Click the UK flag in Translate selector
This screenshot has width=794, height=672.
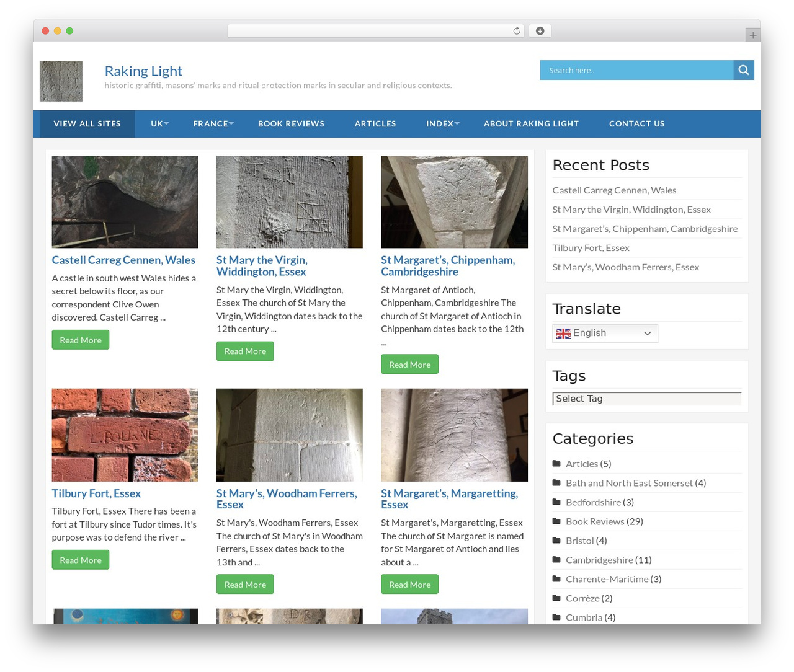pos(563,334)
